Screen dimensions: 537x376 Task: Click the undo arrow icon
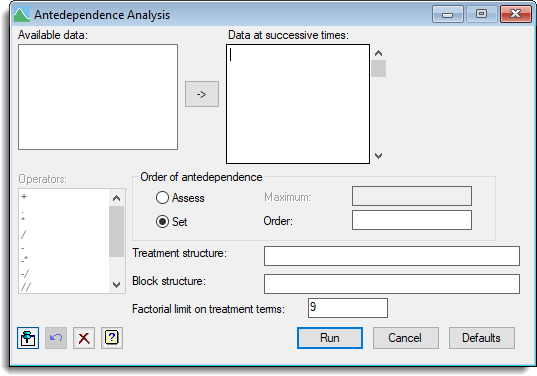tap(56, 338)
